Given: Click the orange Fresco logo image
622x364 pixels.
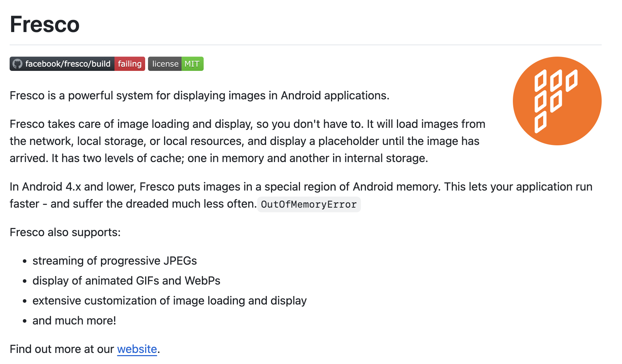Looking at the screenshot, I should (x=557, y=101).
